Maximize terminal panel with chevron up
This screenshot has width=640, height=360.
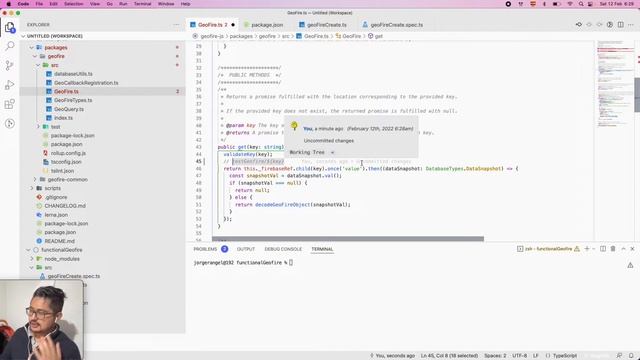pos(623,249)
